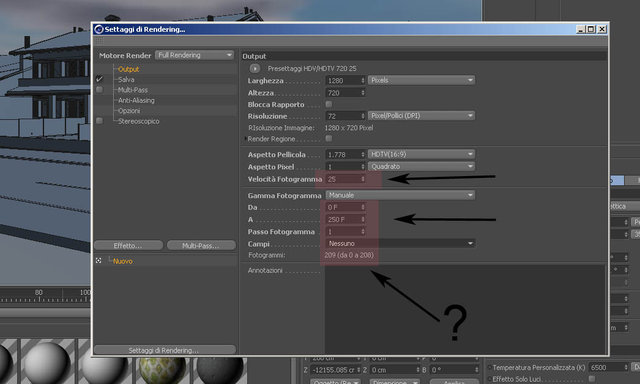640x384 pixels.
Task: Open the Gamma Fotogramma Manuale dropdown
Action: 400,195
